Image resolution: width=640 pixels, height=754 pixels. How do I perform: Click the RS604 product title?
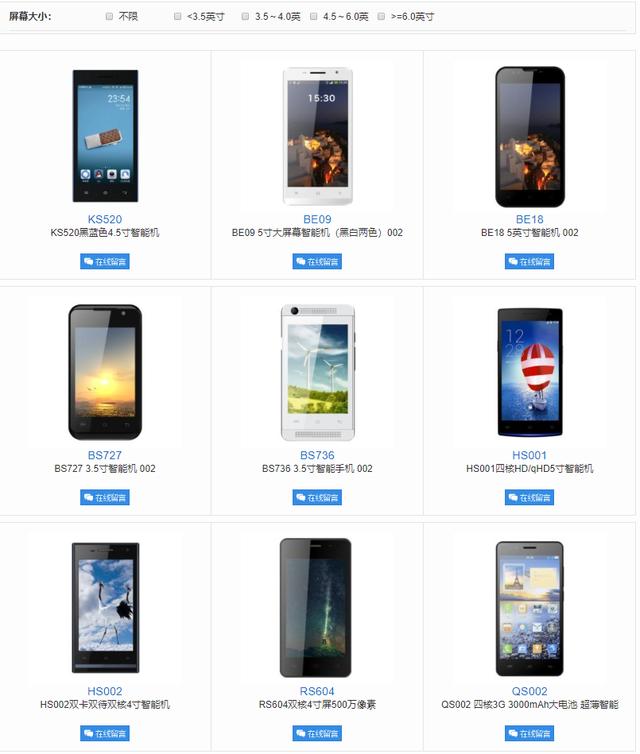(x=317, y=691)
